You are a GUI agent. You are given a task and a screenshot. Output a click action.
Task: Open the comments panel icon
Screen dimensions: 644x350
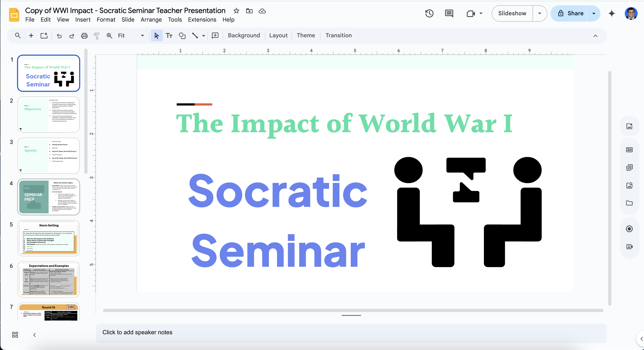(x=449, y=13)
